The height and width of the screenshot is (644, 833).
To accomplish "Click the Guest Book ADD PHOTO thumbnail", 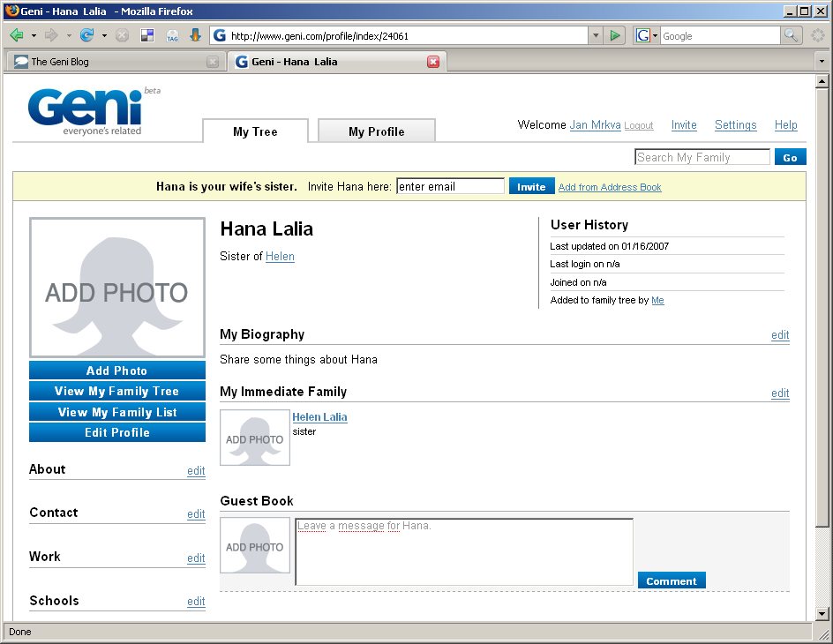I will click(x=255, y=545).
